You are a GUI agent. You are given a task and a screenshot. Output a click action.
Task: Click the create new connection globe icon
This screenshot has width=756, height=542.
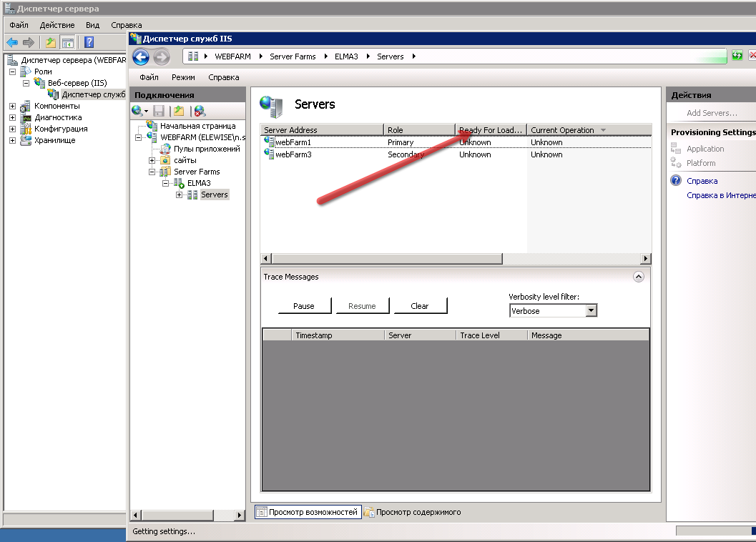tap(137, 111)
